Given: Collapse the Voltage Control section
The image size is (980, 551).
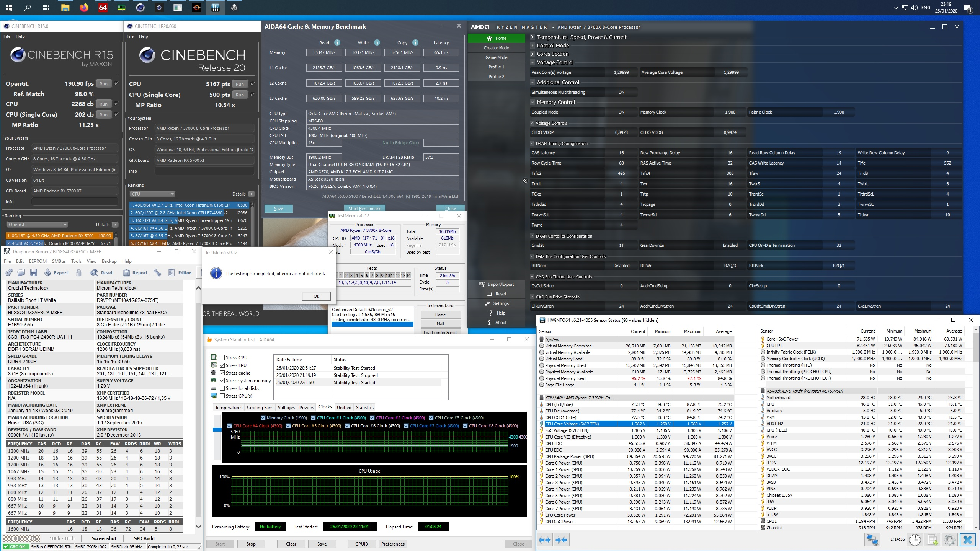Looking at the screenshot, I should [x=532, y=62].
